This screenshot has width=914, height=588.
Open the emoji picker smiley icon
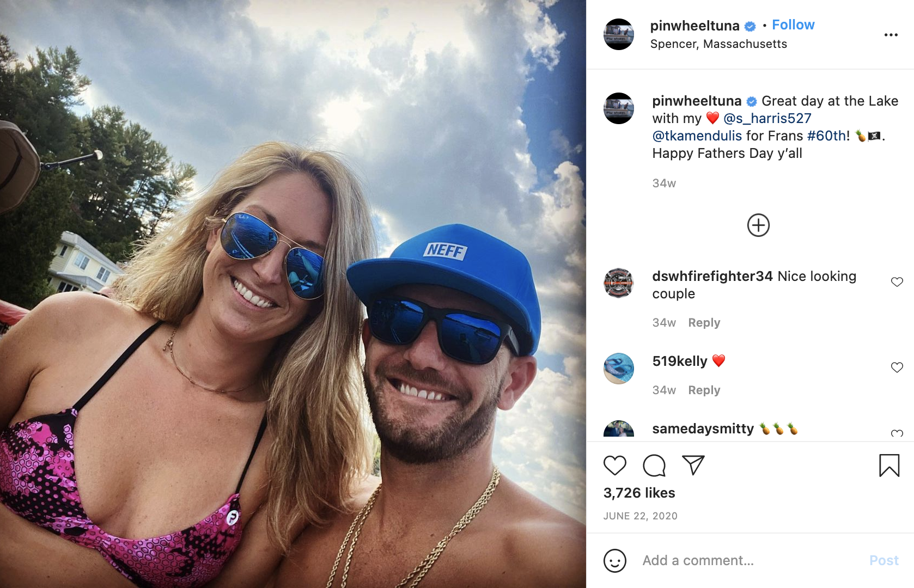coord(615,560)
